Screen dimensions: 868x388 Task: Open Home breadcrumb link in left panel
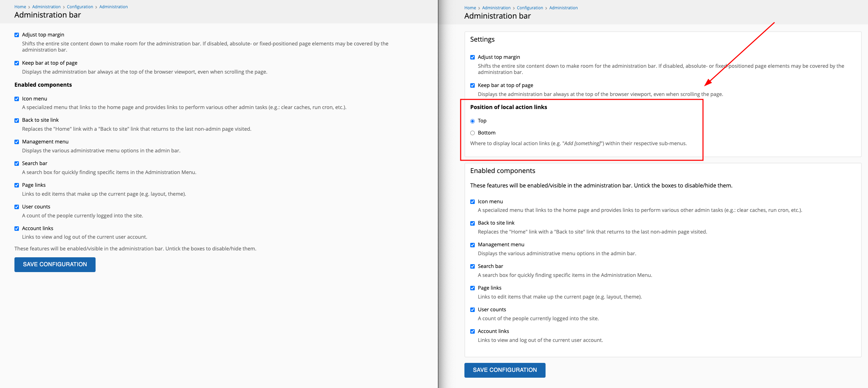click(20, 7)
